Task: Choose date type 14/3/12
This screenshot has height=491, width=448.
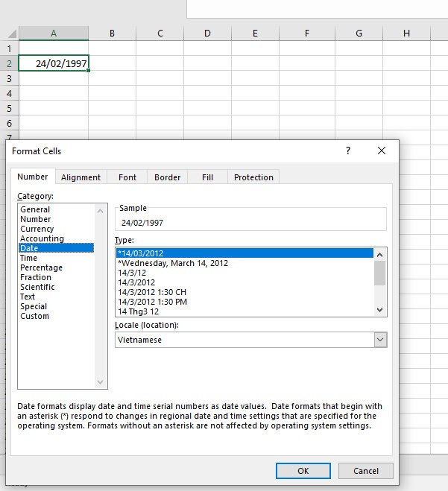Action: [x=244, y=273]
